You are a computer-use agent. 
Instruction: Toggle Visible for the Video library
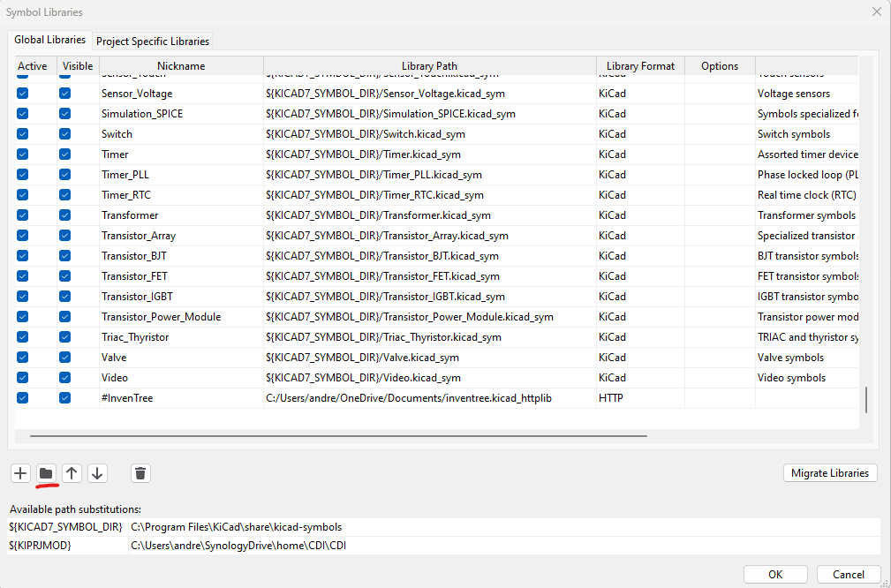pyautogui.click(x=64, y=378)
